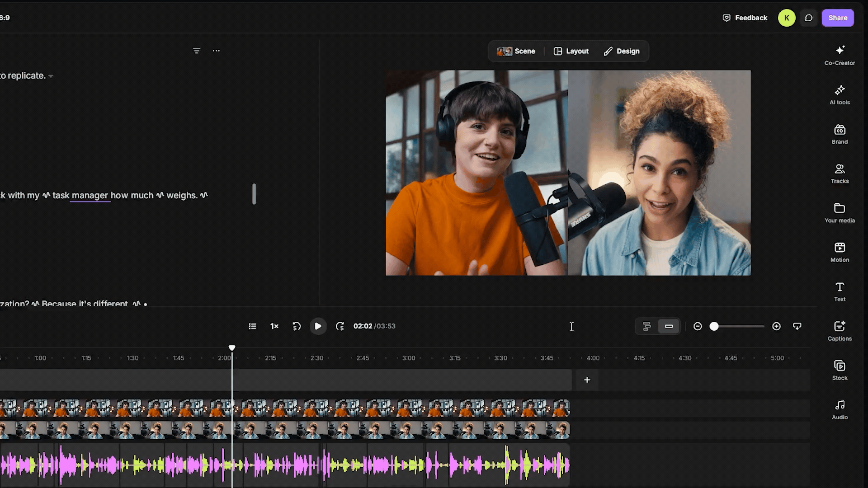Open the Captions panel
Screen dimensions: 868x488
(x=840, y=331)
